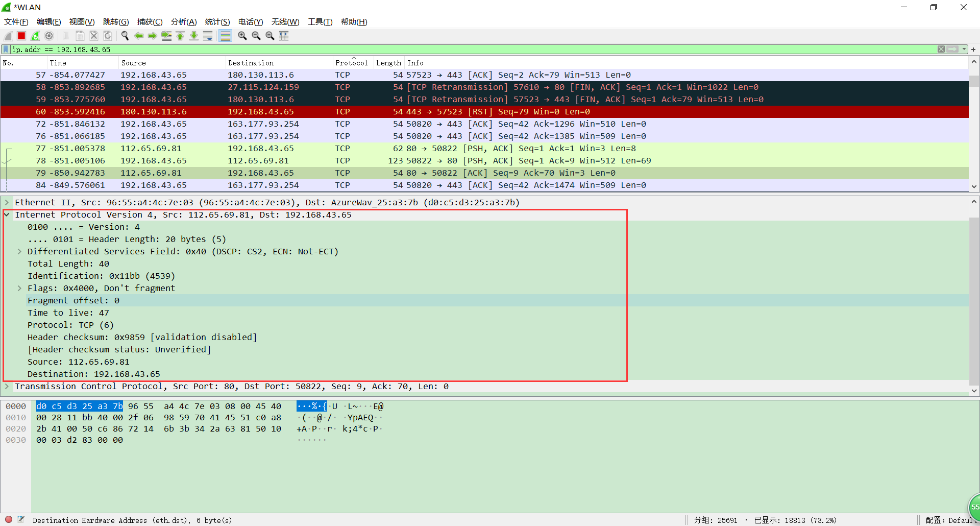This screenshot has width=980, height=526.
Task: Expand the Differentiated Services Field node
Action: [x=19, y=252]
